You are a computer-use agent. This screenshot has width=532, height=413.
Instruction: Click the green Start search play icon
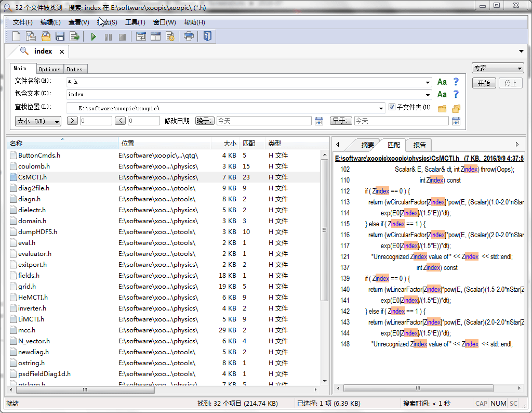point(94,36)
